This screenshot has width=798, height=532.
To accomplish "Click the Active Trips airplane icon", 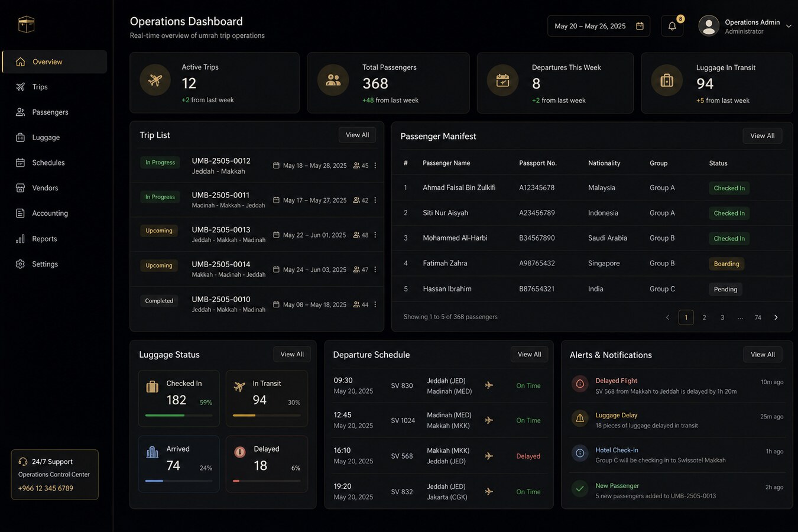I will coord(155,80).
